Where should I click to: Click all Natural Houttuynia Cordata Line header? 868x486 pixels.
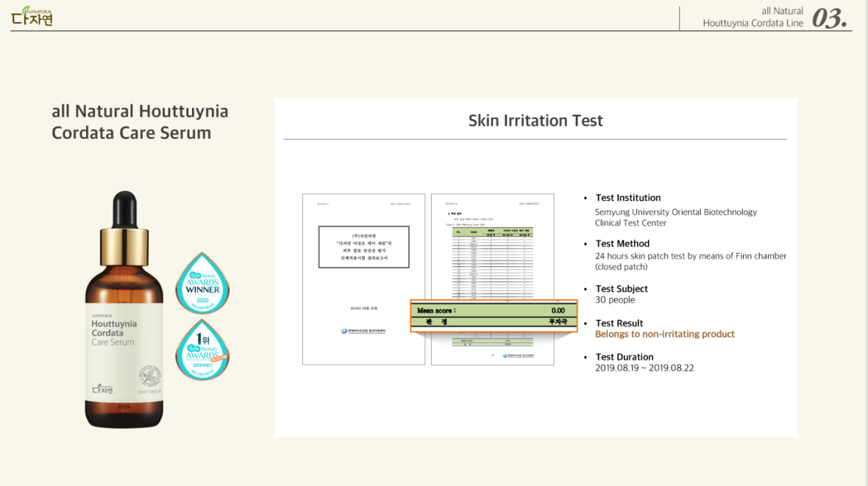tap(753, 17)
